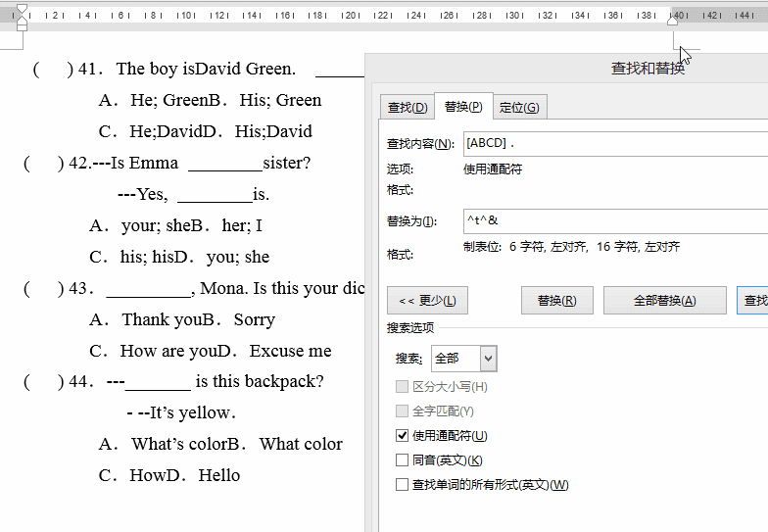The image size is (768, 532).
Task: Click the right indent marker on the ruler
Action: [672, 21]
